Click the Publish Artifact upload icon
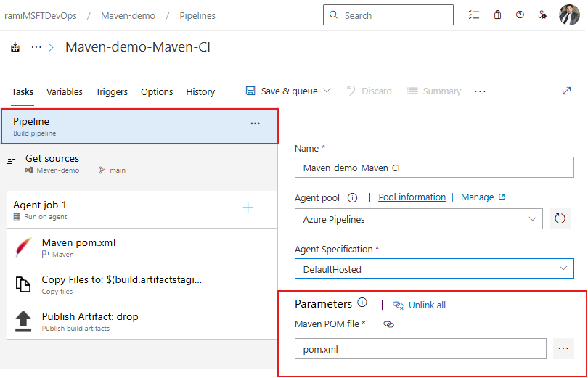 pos(23,321)
